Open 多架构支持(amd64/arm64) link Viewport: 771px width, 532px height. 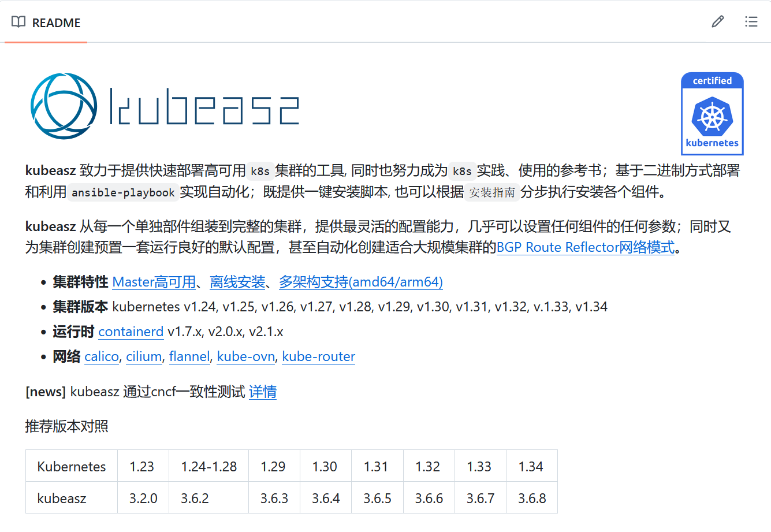[x=361, y=282]
